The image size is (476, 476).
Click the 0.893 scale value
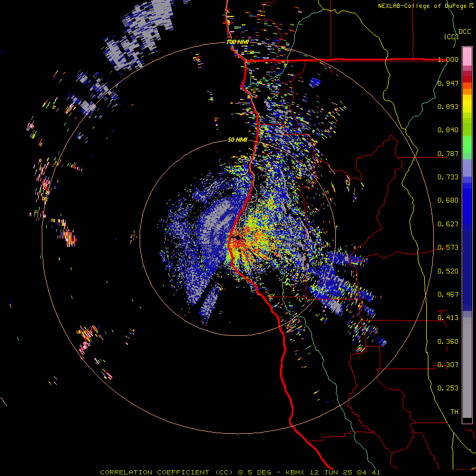tap(448, 106)
